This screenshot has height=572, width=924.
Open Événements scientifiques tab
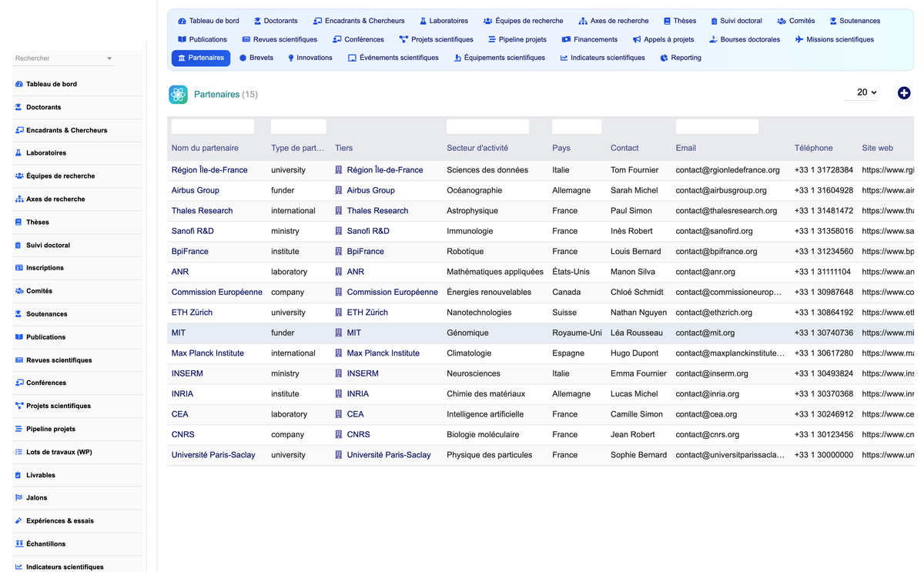(x=393, y=58)
